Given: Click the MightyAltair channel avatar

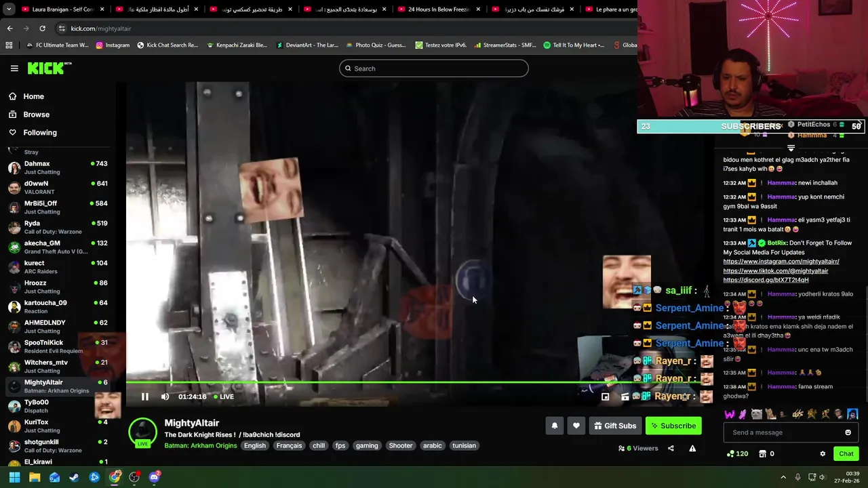Looking at the screenshot, I should 142,432.
